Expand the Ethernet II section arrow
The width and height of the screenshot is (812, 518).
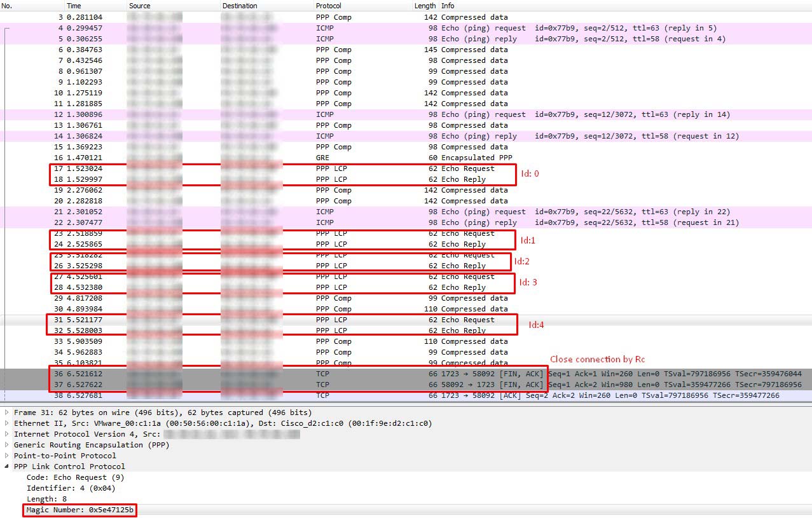(x=7, y=423)
